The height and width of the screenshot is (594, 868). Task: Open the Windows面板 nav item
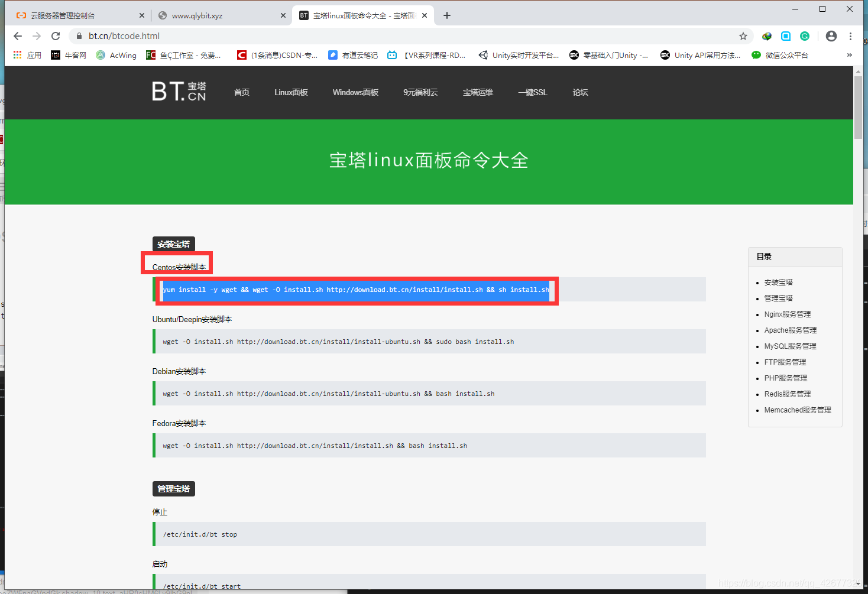pyautogui.click(x=355, y=92)
